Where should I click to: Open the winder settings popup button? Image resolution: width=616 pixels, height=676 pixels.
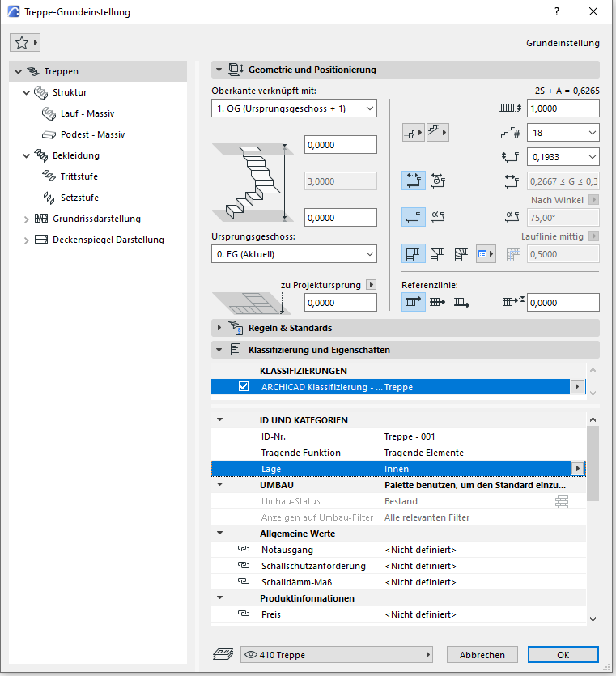pyautogui.click(x=486, y=253)
